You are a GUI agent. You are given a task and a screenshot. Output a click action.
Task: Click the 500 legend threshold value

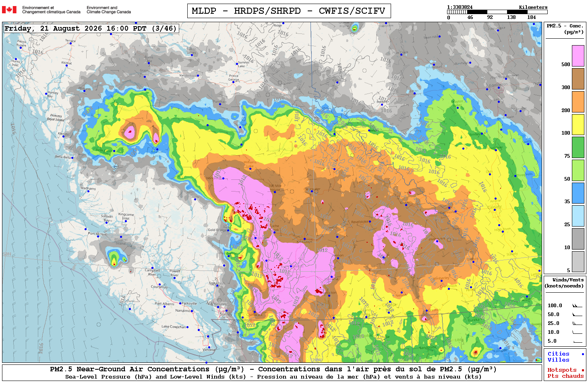coord(565,65)
